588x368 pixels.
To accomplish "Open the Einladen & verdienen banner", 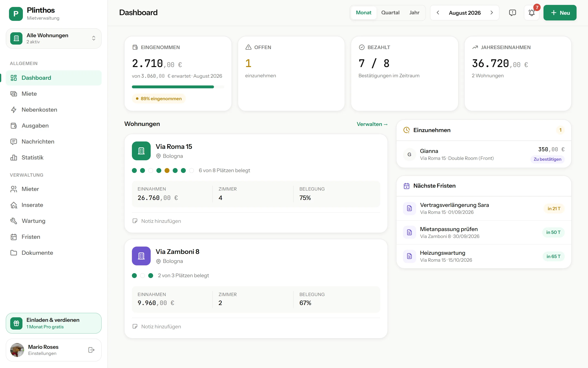I will (54, 323).
